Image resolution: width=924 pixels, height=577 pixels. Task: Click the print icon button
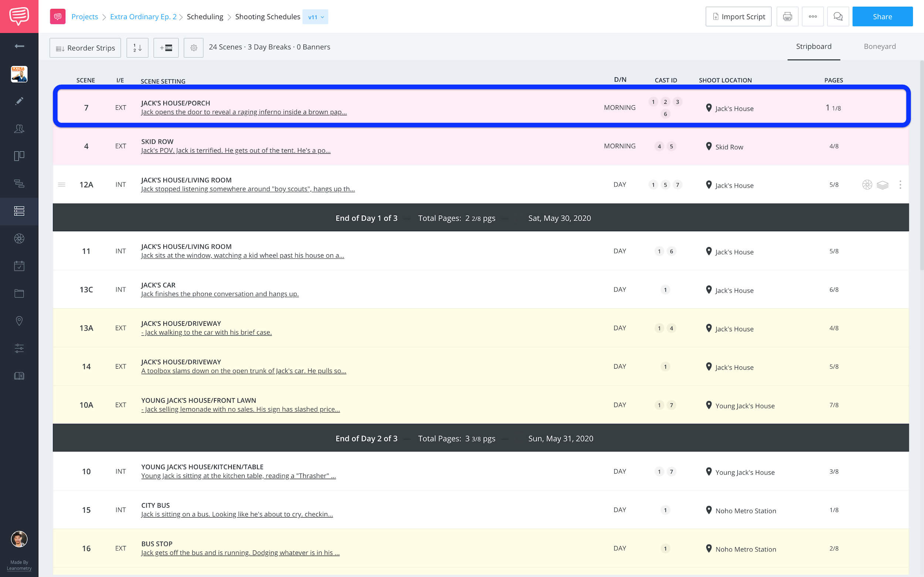click(x=787, y=16)
